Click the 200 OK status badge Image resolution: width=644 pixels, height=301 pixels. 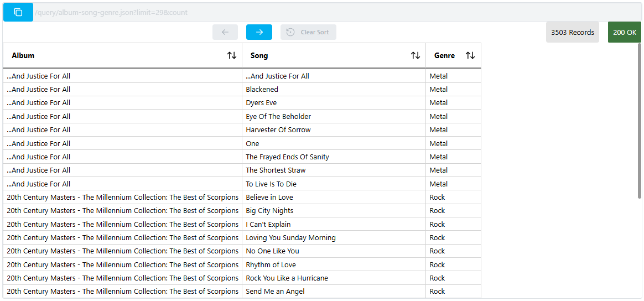pos(624,32)
